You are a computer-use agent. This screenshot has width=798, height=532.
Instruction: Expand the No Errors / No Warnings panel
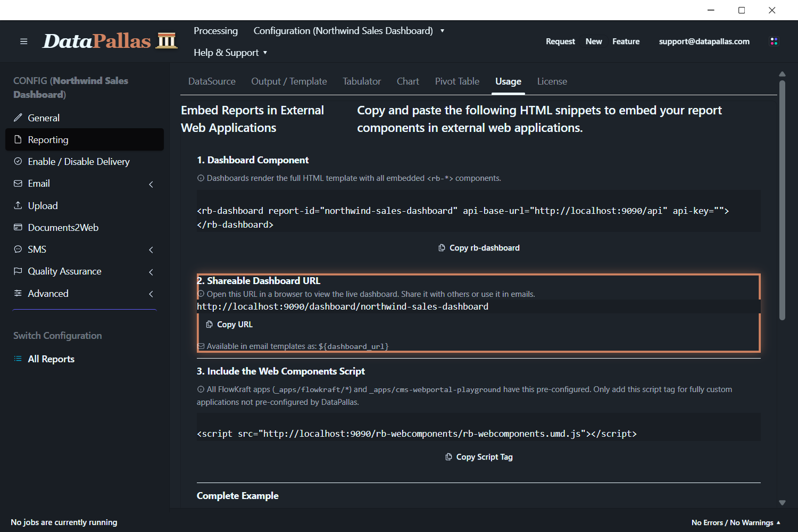click(736, 522)
